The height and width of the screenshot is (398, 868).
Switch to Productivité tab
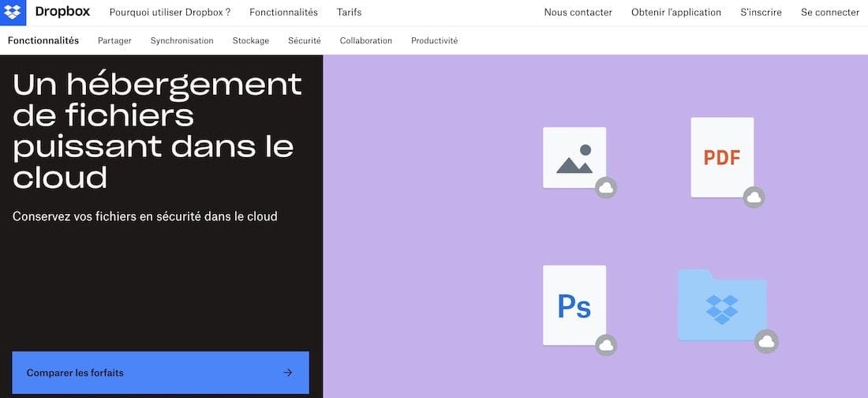[435, 40]
